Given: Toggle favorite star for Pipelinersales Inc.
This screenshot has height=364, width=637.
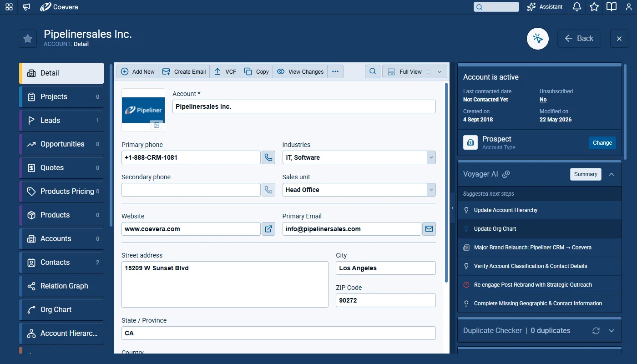Looking at the screenshot, I should 28,39.
